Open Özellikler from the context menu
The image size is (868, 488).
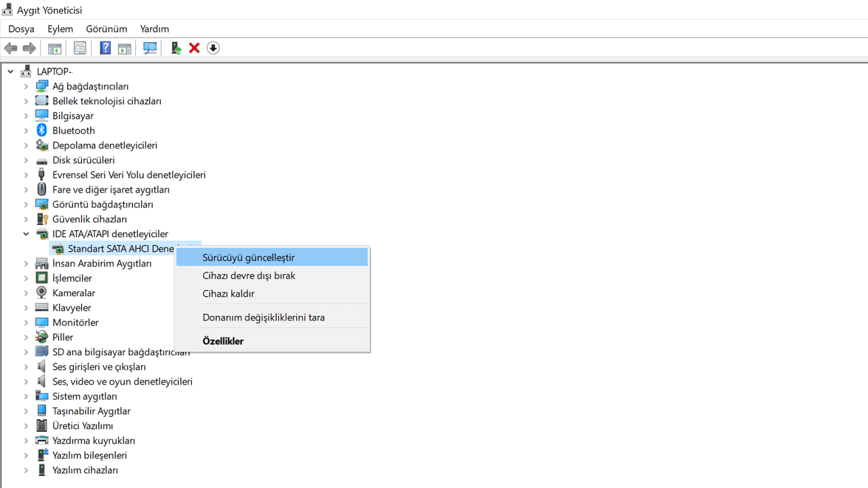click(222, 341)
